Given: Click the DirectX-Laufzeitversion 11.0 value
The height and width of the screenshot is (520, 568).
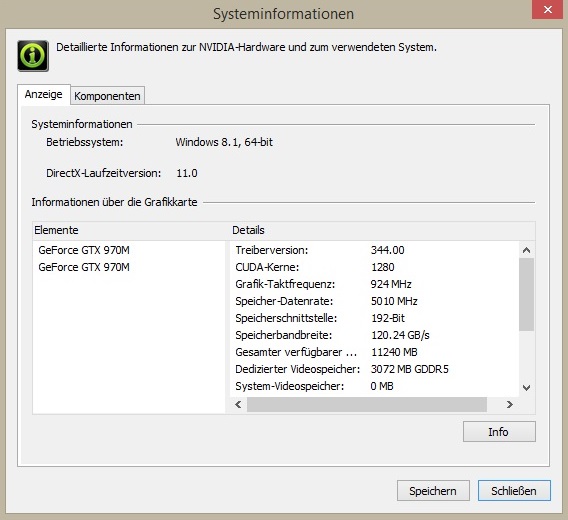Looking at the screenshot, I should (x=187, y=173).
